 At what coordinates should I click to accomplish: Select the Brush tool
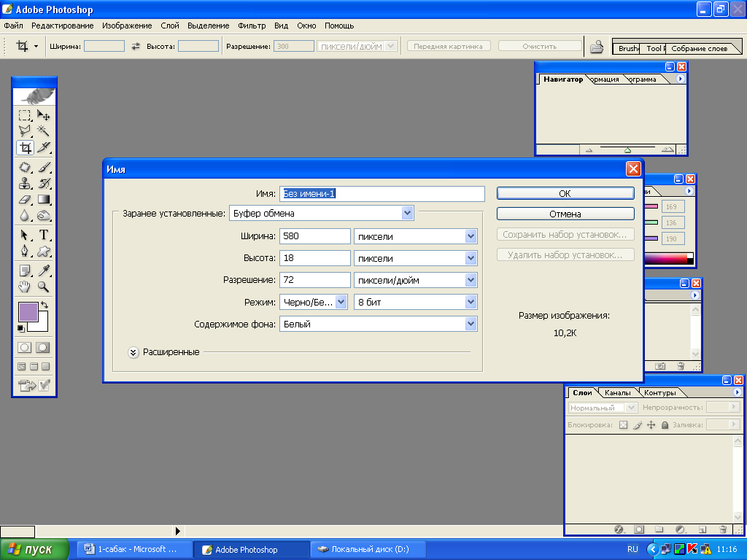(44, 168)
